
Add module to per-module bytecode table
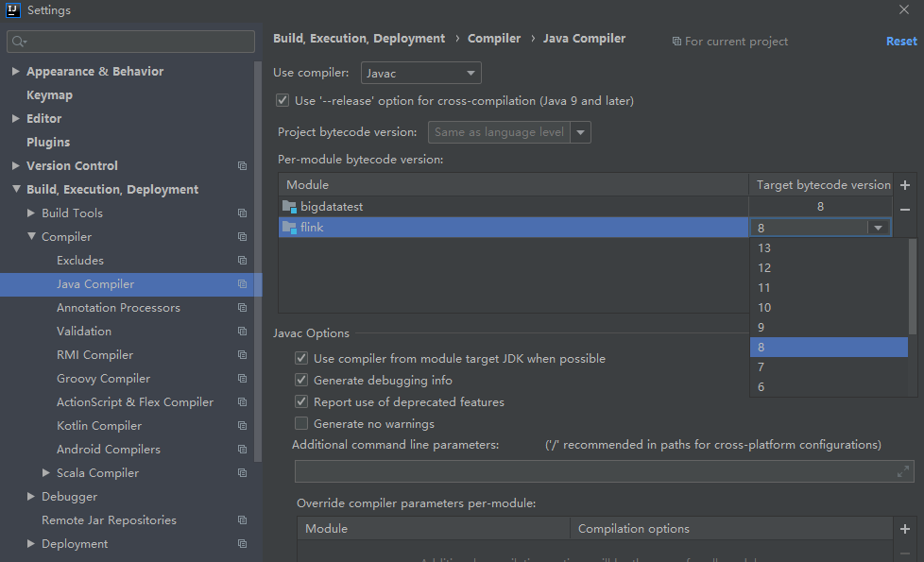(905, 185)
